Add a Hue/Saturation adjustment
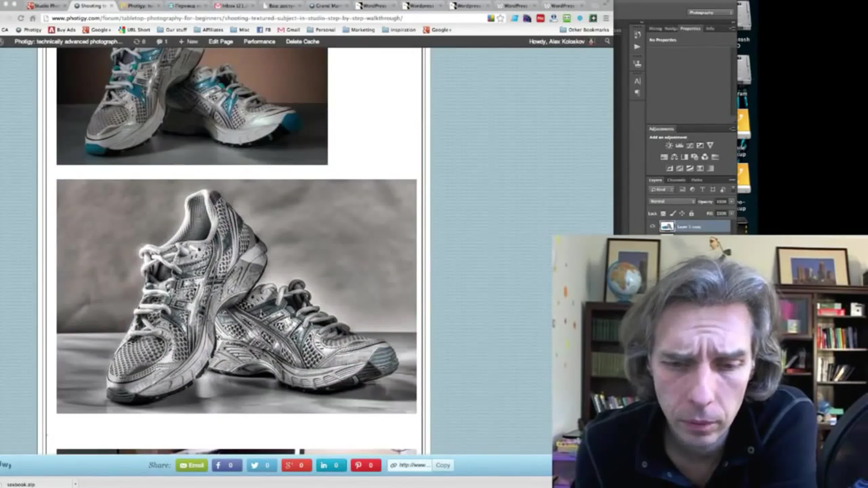Image resolution: width=868 pixels, height=488 pixels. coord(664,157)
